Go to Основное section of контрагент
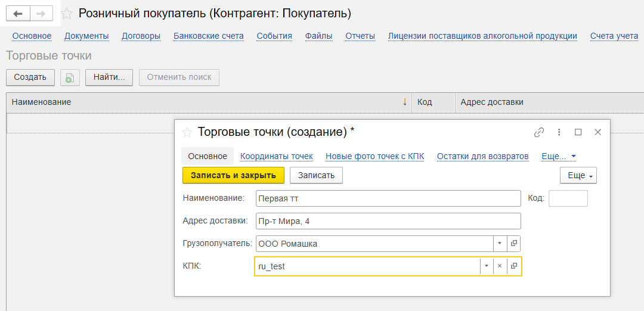The image size is (644, 311). coord(32,36)
